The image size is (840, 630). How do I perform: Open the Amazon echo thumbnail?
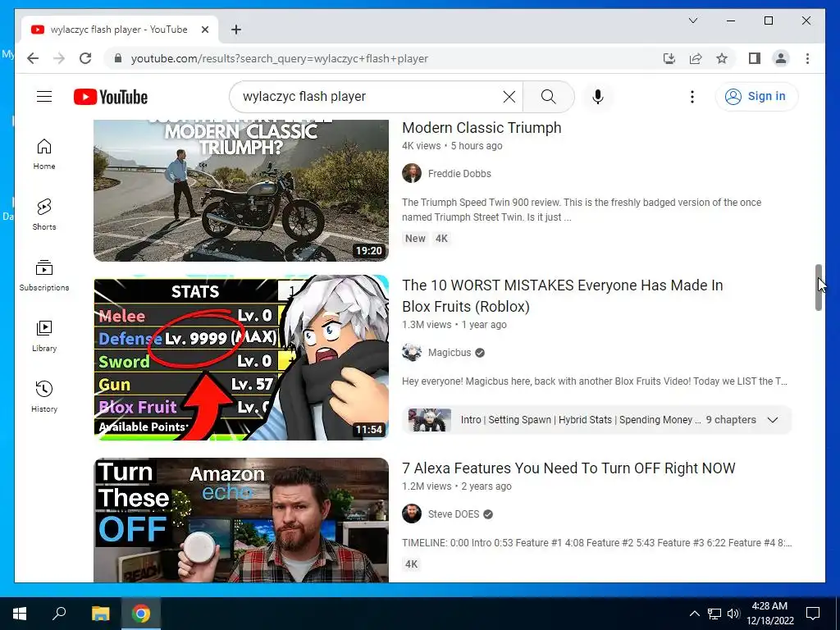pyautogui.click(x=241, y=519)
